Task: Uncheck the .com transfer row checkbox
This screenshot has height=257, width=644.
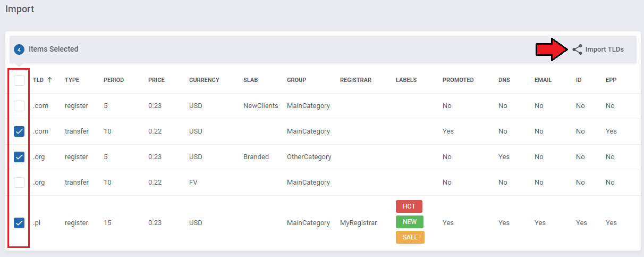Action: [19, 131]
